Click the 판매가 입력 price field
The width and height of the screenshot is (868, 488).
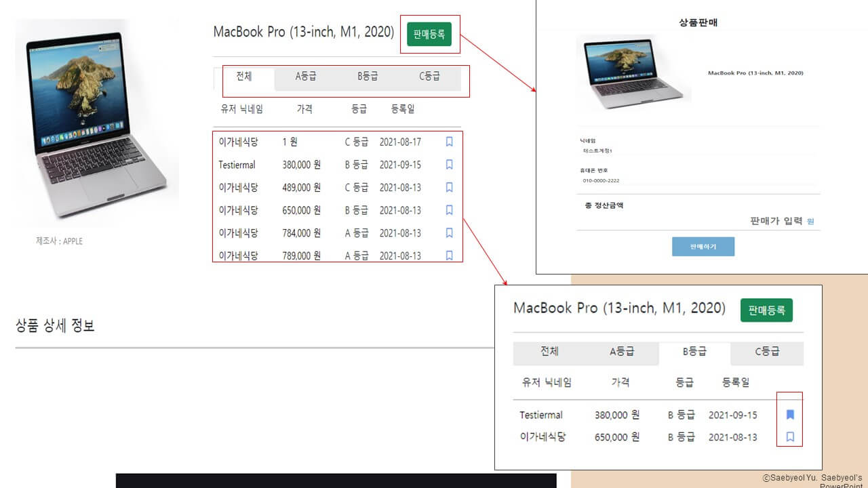[x=776, y=221]
